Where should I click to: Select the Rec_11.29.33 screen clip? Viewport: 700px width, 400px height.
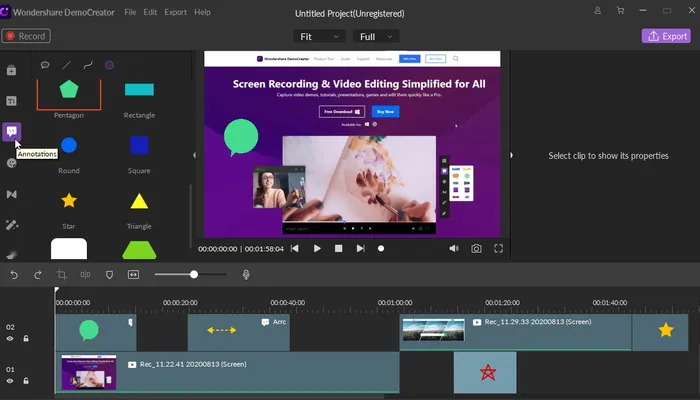[515, 332]
